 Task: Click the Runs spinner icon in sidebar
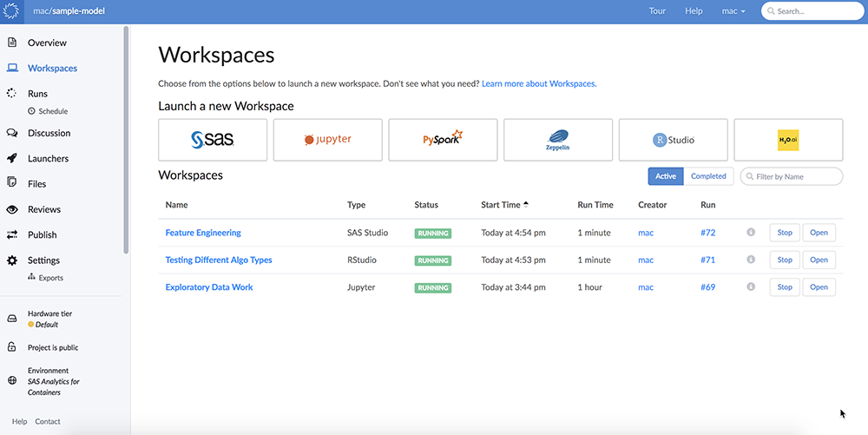11,93
